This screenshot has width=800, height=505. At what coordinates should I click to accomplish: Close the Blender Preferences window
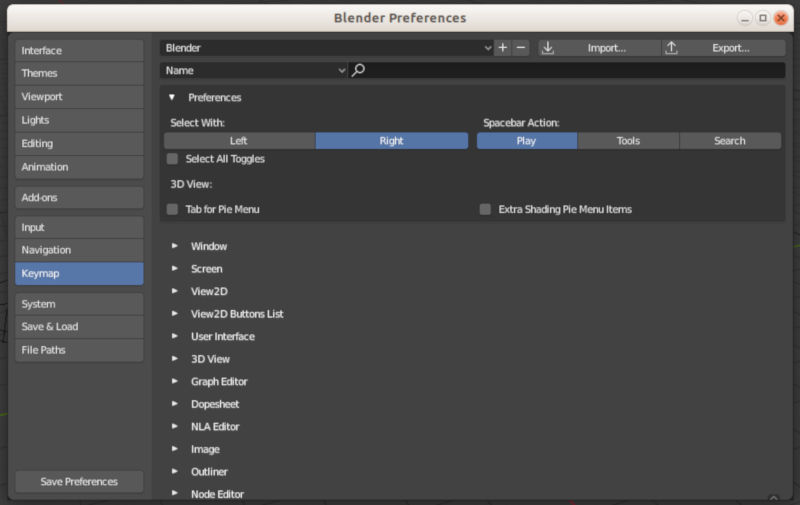pyautogui.click(x=781, y=18)
